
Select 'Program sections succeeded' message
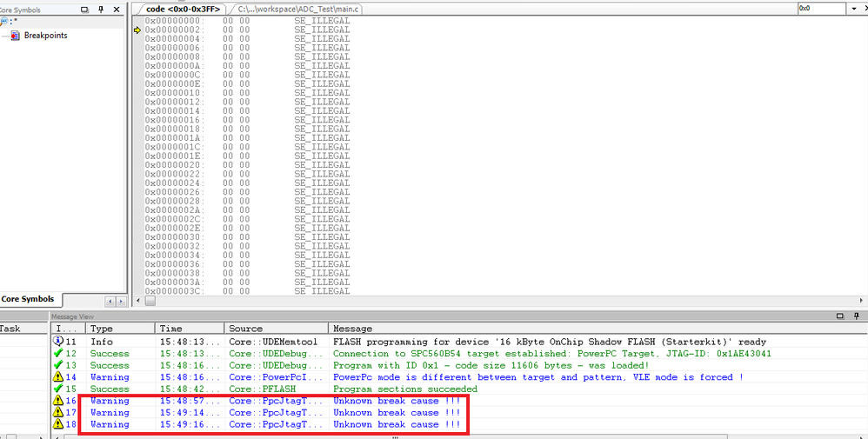pos(404,389)
